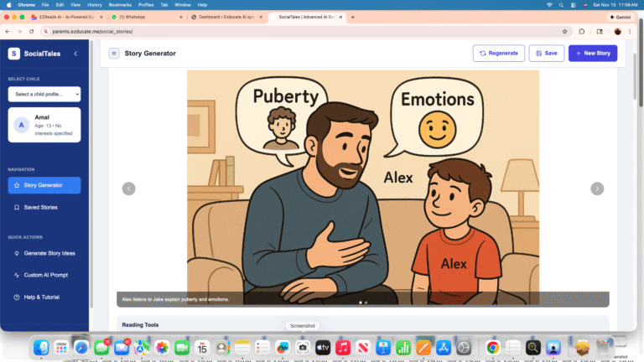Open the Chrome File menu
This screenshot has width=644, height=362.
point(45,5)
